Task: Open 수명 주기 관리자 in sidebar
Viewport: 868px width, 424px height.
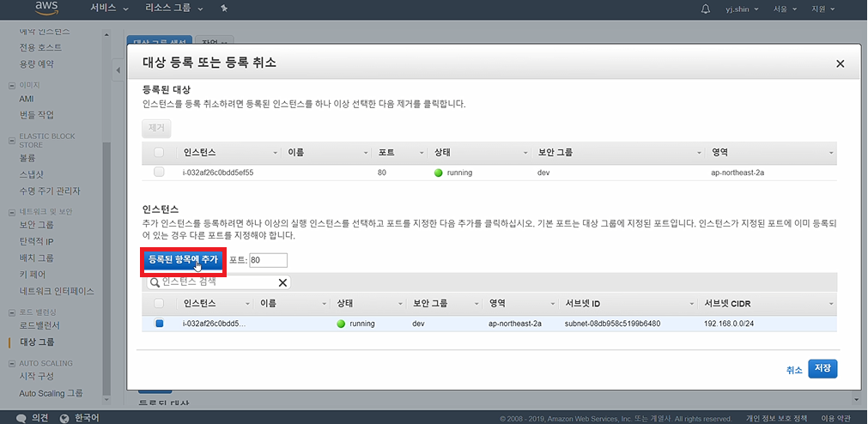Action: pos(50,191)
